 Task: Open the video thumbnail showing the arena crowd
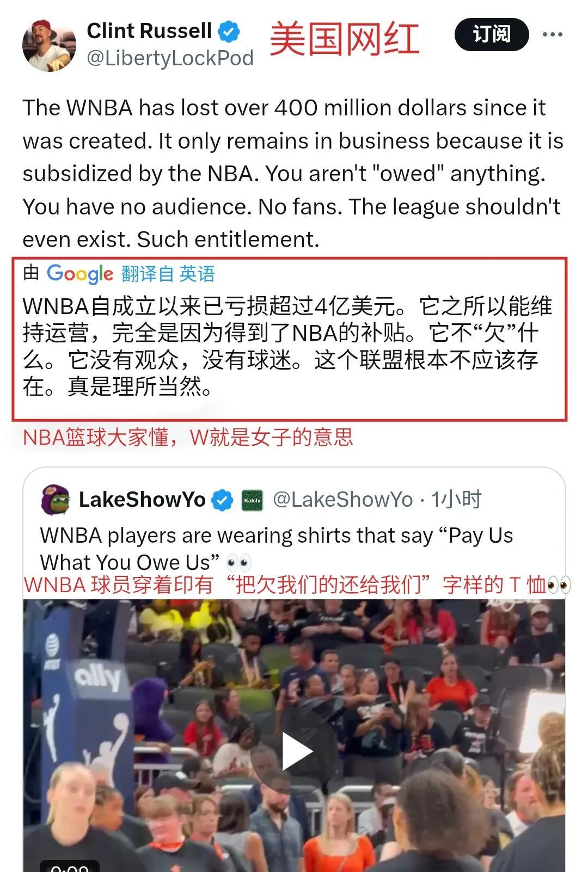pyautogui.click(x=294, y=735)
